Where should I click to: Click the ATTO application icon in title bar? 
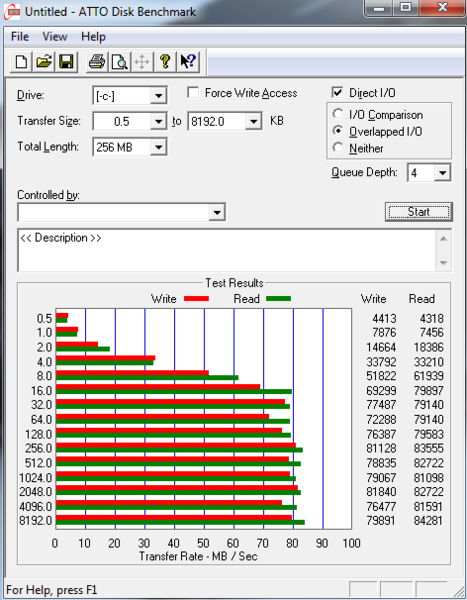pyautogui.click(x=12, y=12)
